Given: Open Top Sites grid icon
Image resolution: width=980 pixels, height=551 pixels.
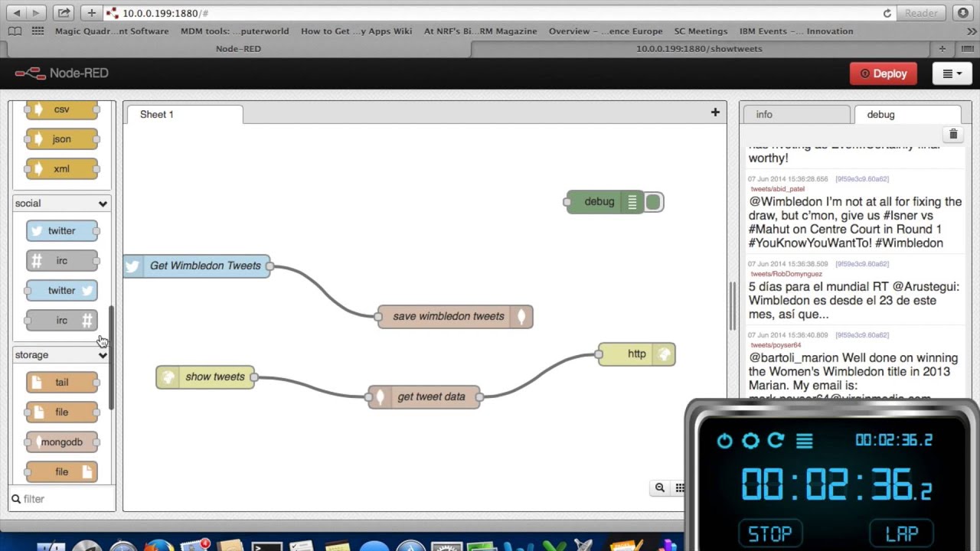Looking at the screenshot, I should point(38,31).
